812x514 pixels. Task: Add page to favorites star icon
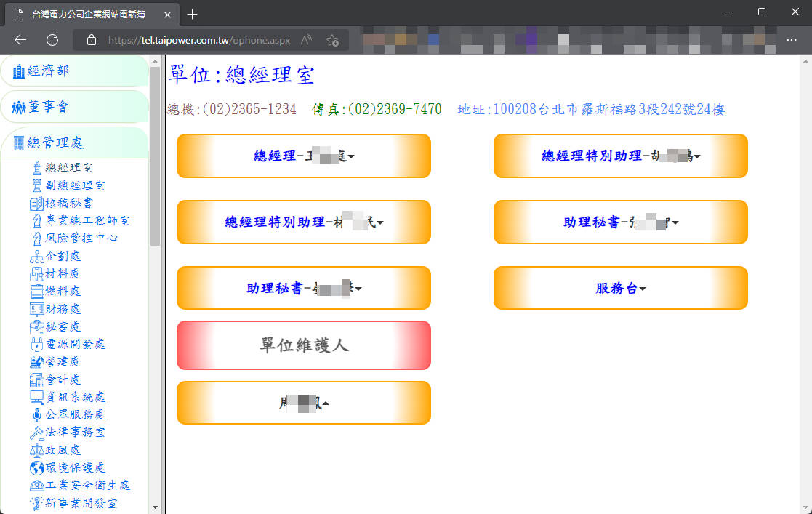coord(332,40)
